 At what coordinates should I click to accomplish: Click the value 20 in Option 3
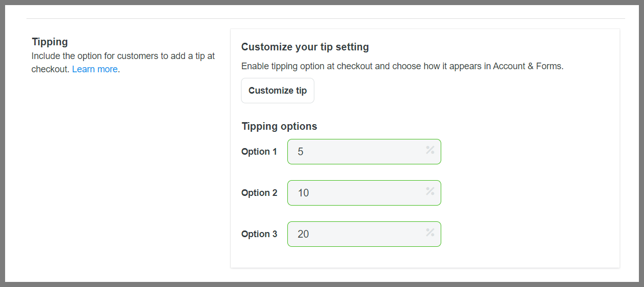303,234
